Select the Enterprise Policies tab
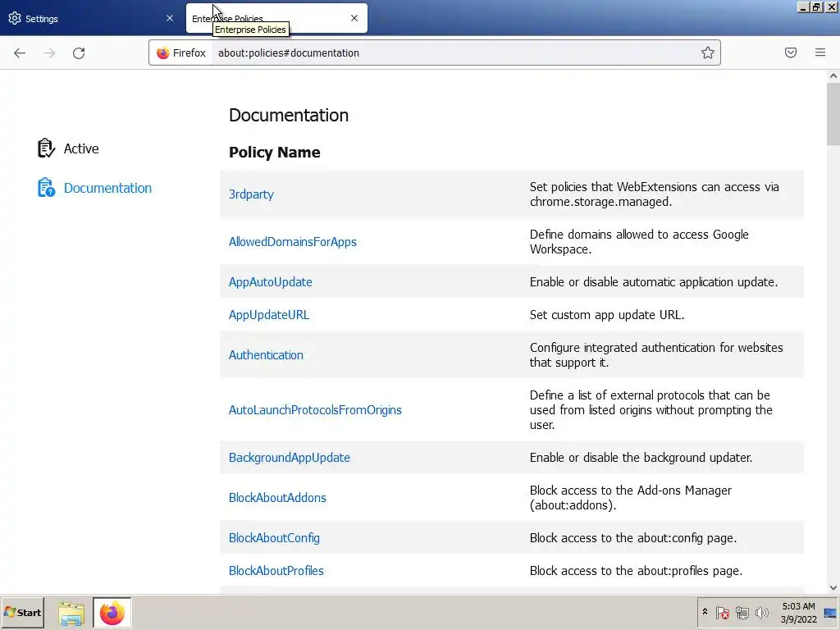 coord(276,18)
